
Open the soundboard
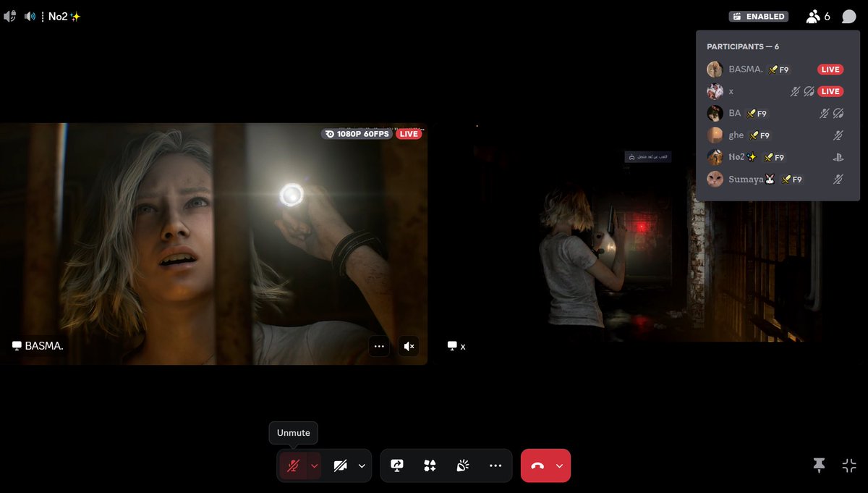tap(463, 465)
